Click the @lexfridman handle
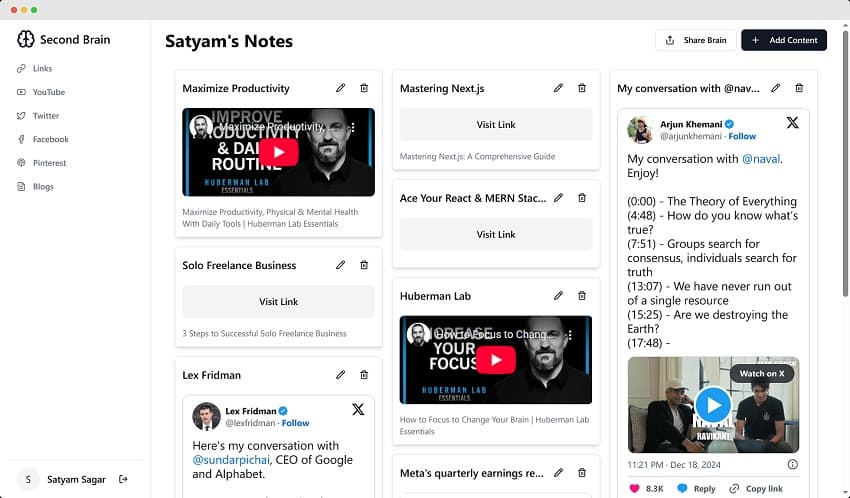Viewport: 850px width, 498px height. 250,423
